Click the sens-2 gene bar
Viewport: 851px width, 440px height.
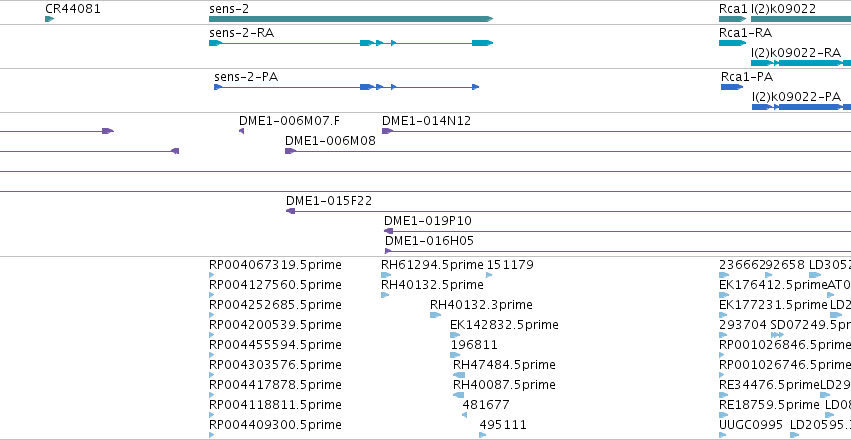click(351, 19)
